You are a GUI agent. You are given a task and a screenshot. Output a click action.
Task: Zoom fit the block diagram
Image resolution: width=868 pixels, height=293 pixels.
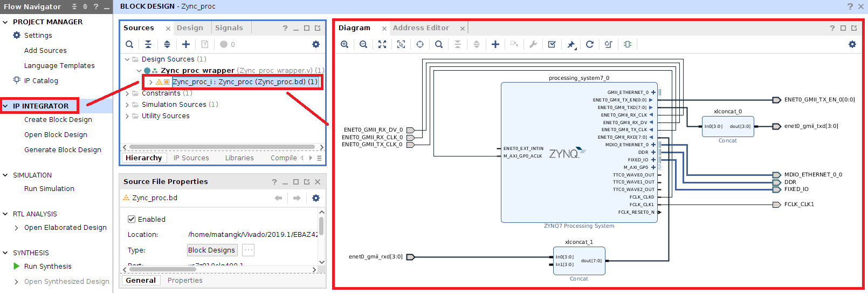coord(382,44)
